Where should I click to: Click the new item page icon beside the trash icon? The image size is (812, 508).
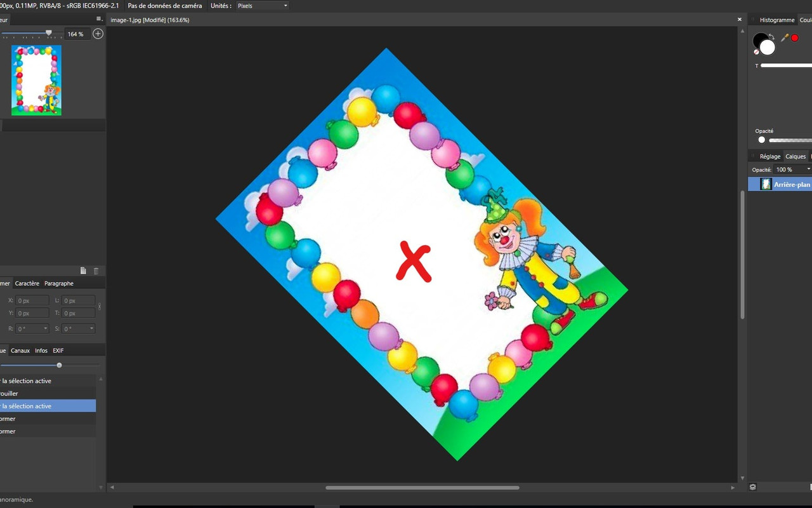click(x=82, y=270)
